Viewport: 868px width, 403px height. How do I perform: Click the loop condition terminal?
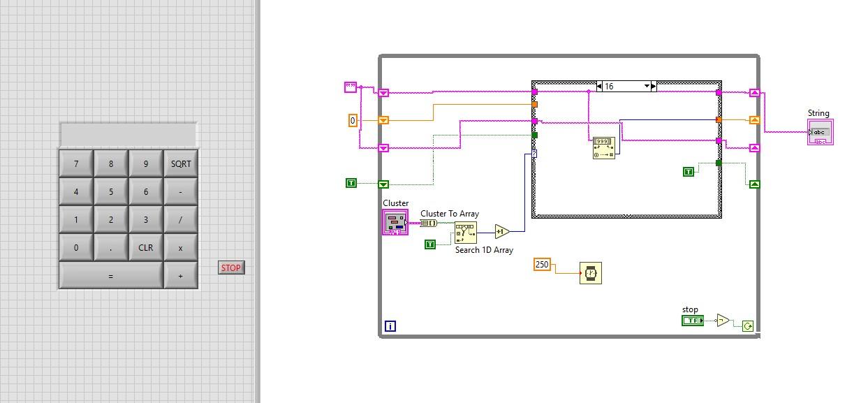point(749,325)
